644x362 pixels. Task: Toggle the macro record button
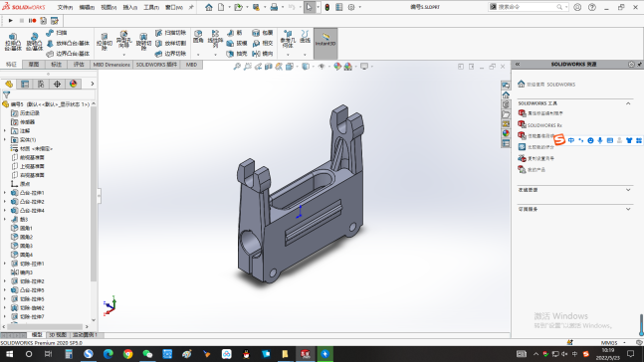(33, 21)
